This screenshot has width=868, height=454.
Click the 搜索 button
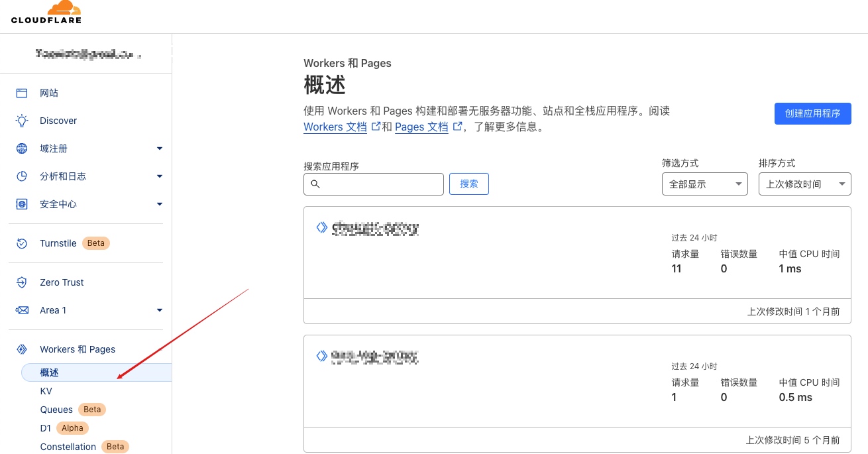(x=469, y=184)
